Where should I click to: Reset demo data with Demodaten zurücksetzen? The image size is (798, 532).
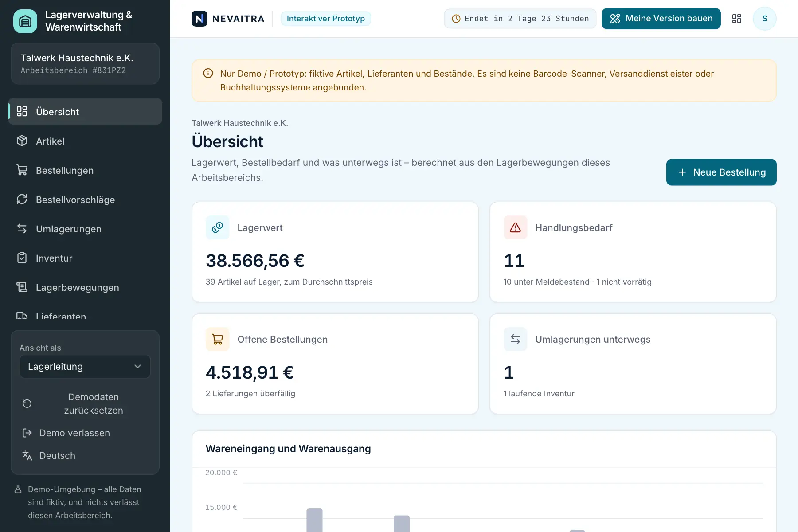85,404
